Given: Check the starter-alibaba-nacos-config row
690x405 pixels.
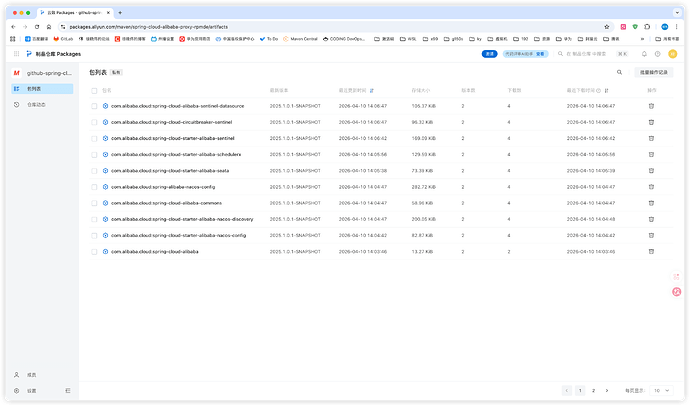Looking at the screenshot, I should [x=94, y=236].
